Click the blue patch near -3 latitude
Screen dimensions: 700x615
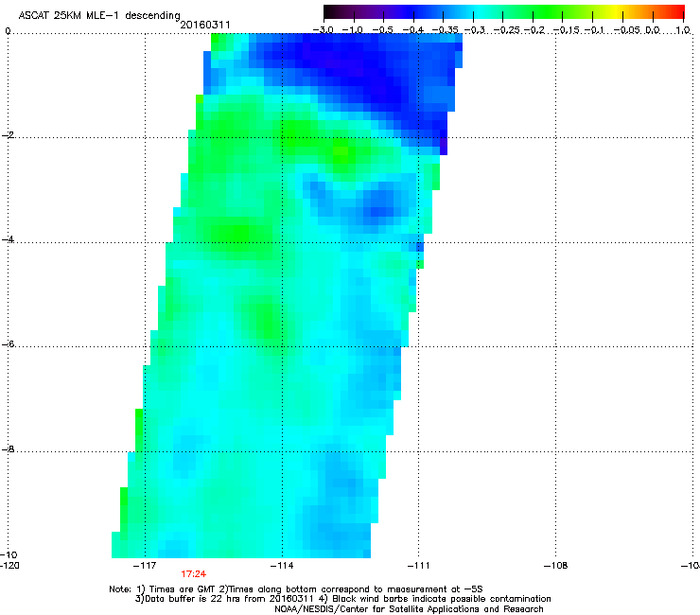pyautogui.click(x=377, y=205)
